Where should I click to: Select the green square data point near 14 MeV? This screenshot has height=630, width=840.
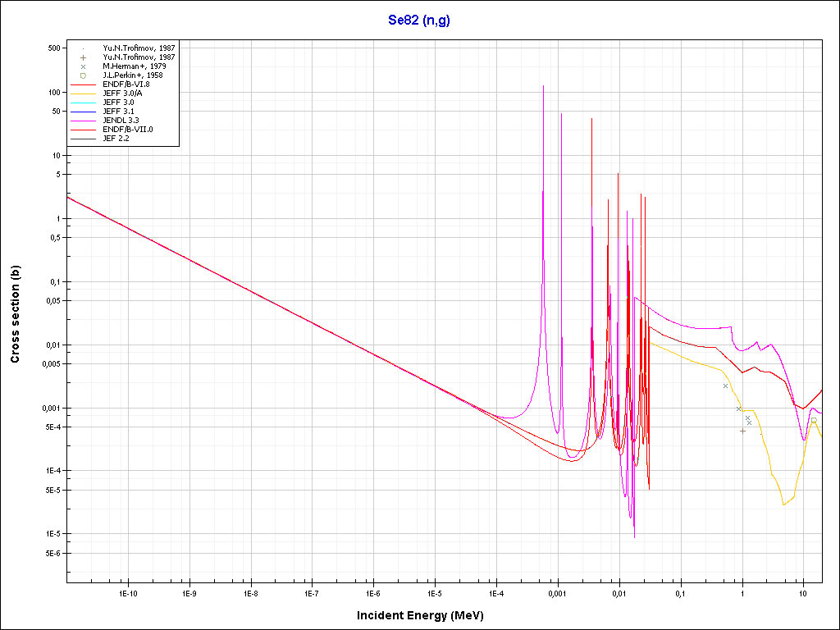pos(814,420)
